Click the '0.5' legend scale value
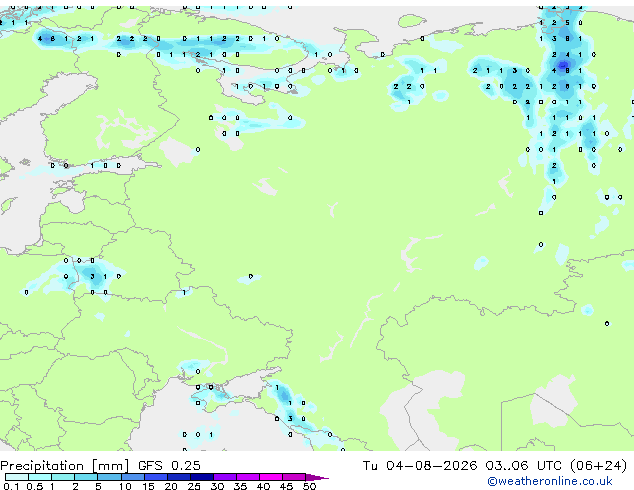 tap(34, 486)
